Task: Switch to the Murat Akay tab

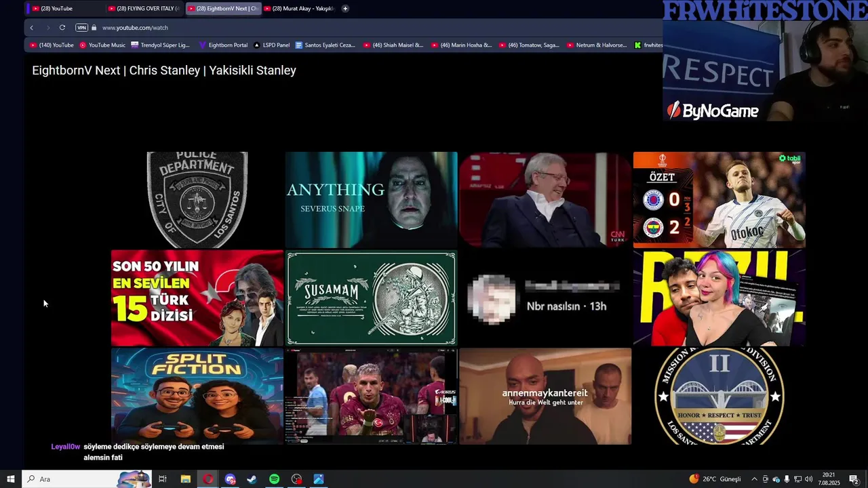Action: coord(299,9)
